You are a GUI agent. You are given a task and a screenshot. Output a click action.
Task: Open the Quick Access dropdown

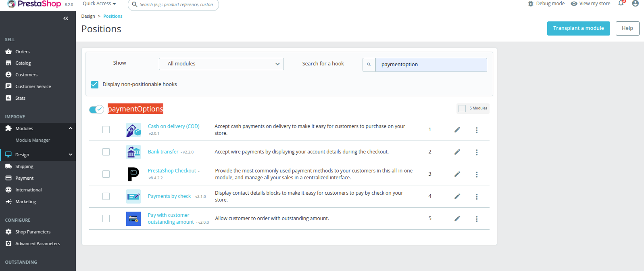pyautogui.click(x=99, y=4)
